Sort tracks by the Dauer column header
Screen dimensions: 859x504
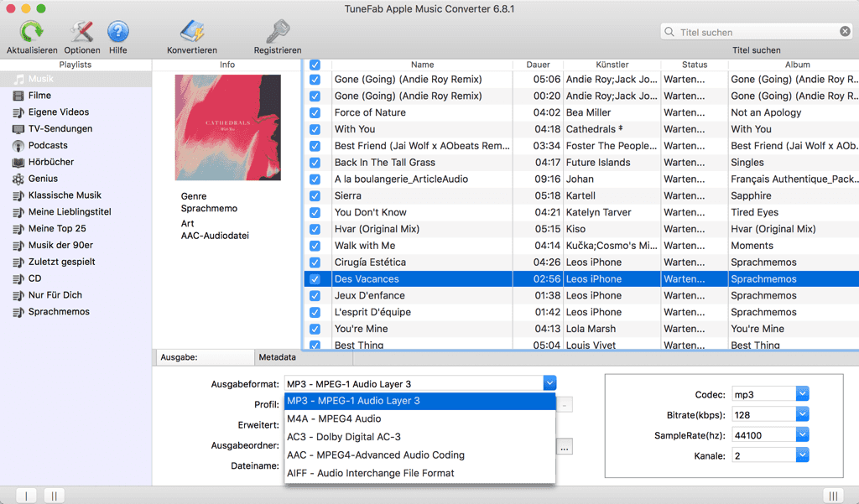538,65
